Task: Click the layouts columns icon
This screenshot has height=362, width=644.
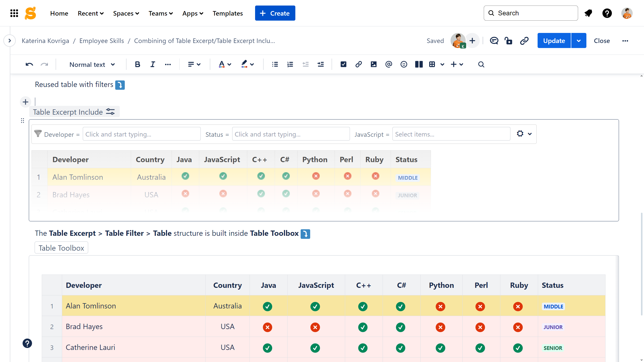Action: [x=419, y=64]
